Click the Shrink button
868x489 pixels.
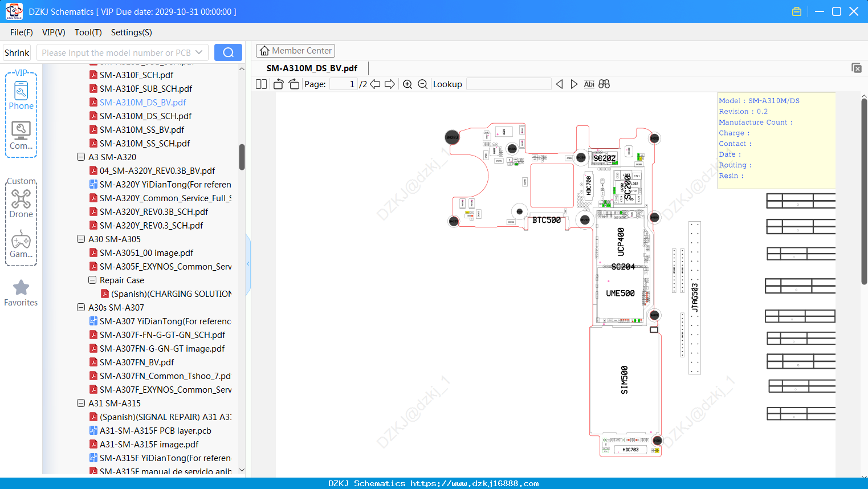coord(17,52)
